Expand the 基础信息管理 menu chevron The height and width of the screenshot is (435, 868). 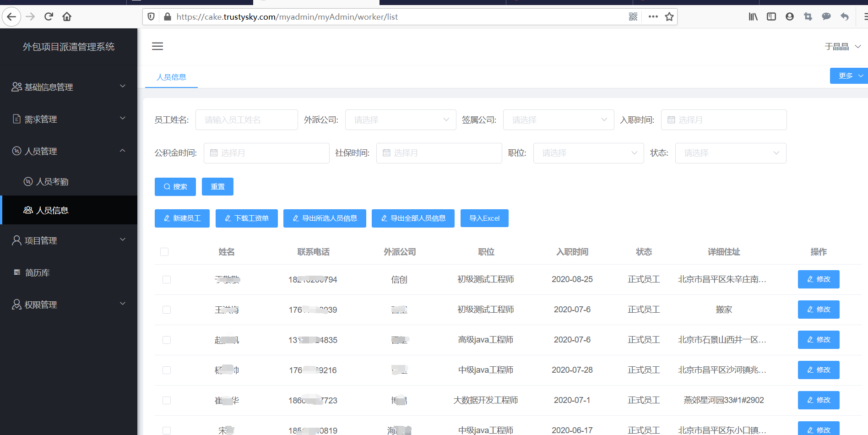[123, 86]
